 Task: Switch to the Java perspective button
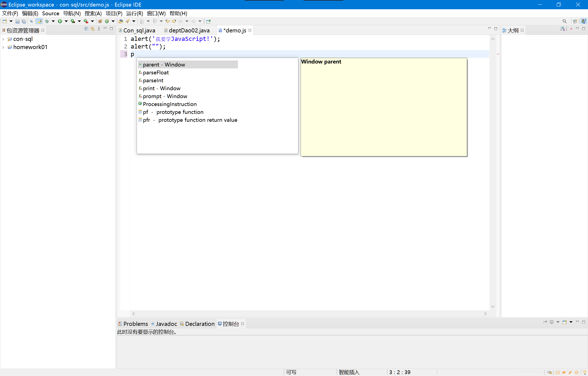[x=584, y=21]
